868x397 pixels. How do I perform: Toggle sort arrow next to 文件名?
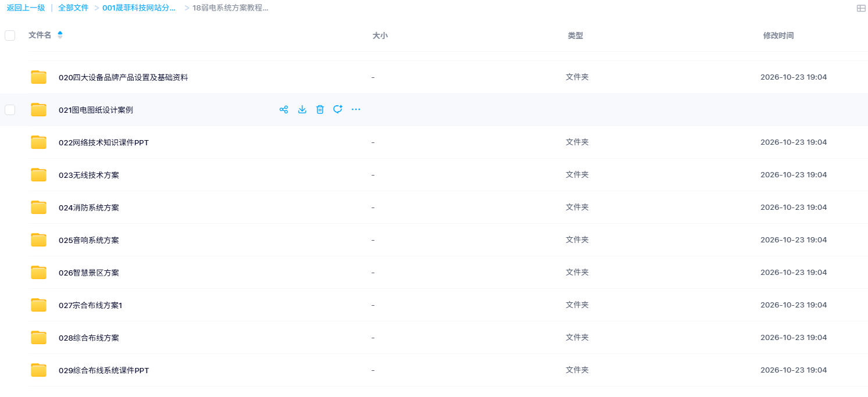pos(60,35)
